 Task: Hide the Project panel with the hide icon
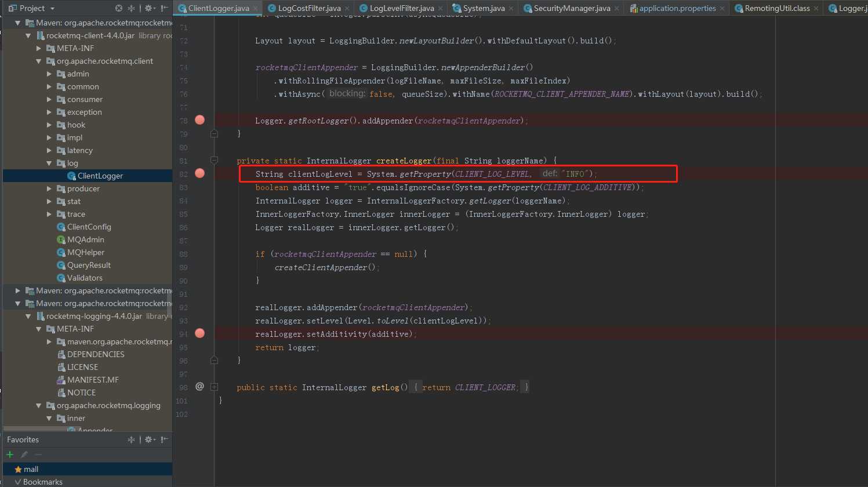[165, 8]
